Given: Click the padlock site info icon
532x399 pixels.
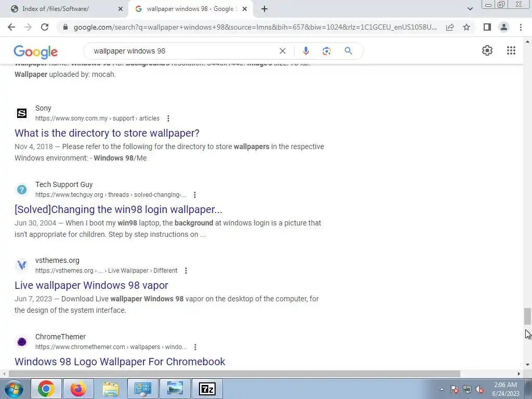Looking at the screenshot, I should [x=65, y=27].
